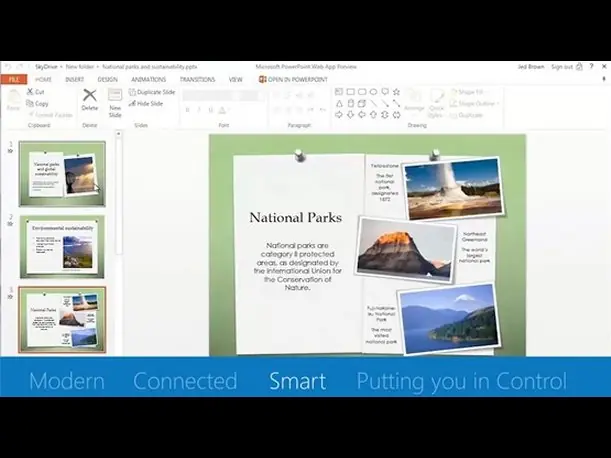Click the undo arrow in title bar
The image size is (611, 458).
click(x=9, y=67)
